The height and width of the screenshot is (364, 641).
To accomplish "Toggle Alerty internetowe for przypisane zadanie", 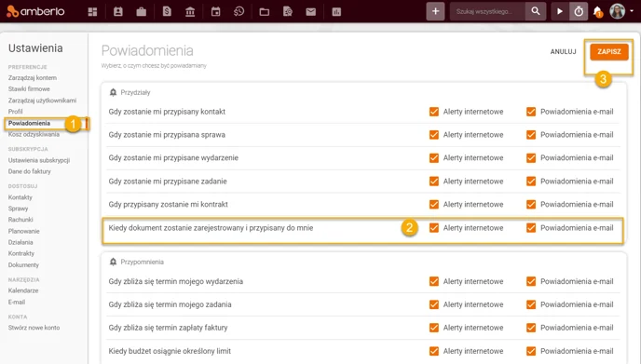I will [434, 181].
